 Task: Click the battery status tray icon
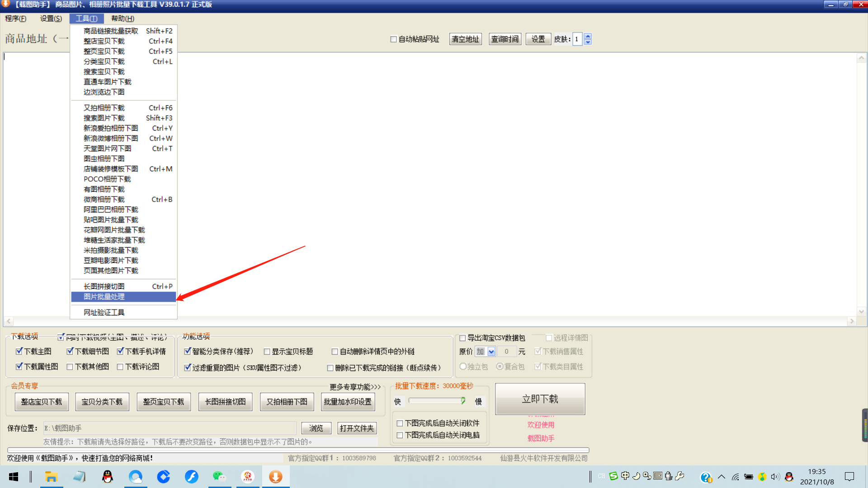click(749, 477)
